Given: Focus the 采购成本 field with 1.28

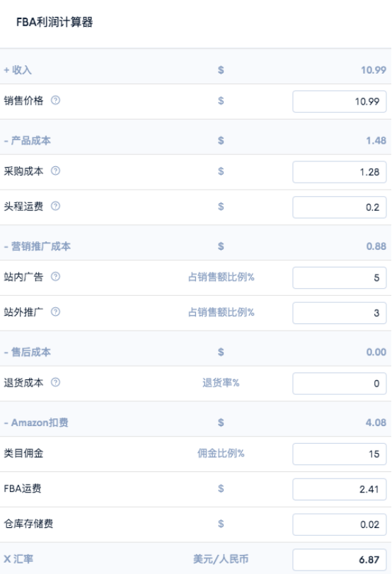Looking at the screenshot, I should pyautogui.click(x=340, y=172).
